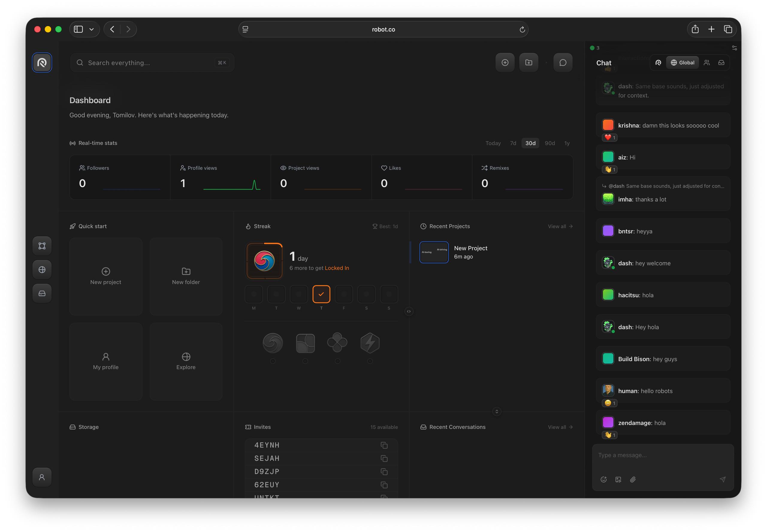Go back in Safari

(x=112, y=29)
